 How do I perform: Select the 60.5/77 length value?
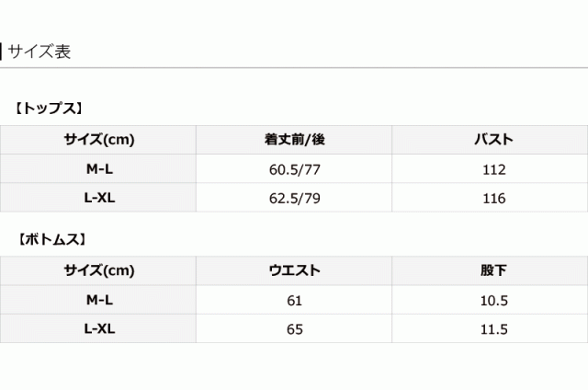294,169
